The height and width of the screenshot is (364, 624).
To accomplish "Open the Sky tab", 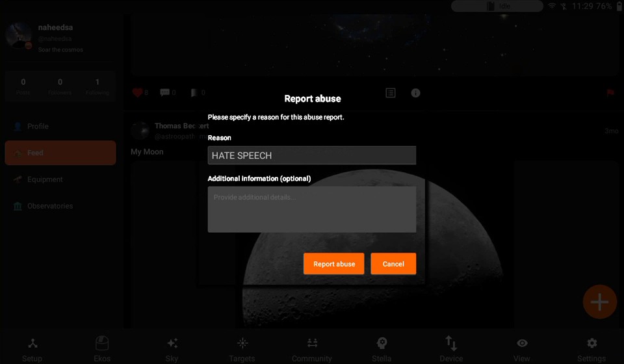I will pos(172,349).
